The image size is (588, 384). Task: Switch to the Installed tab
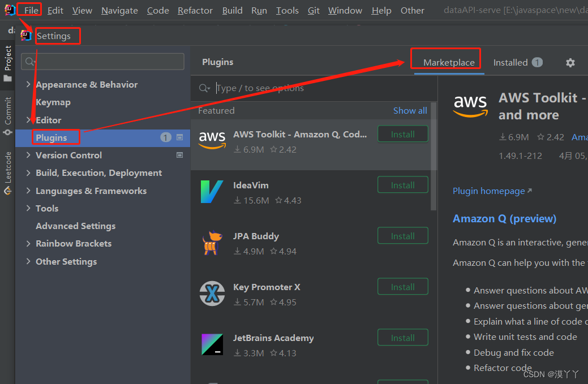(518, 63)
